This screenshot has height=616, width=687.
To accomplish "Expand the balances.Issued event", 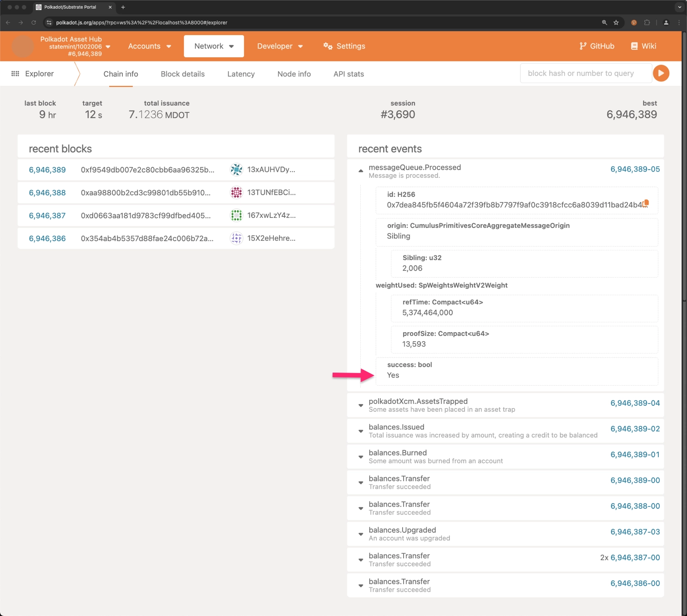I will coord(361,431).
